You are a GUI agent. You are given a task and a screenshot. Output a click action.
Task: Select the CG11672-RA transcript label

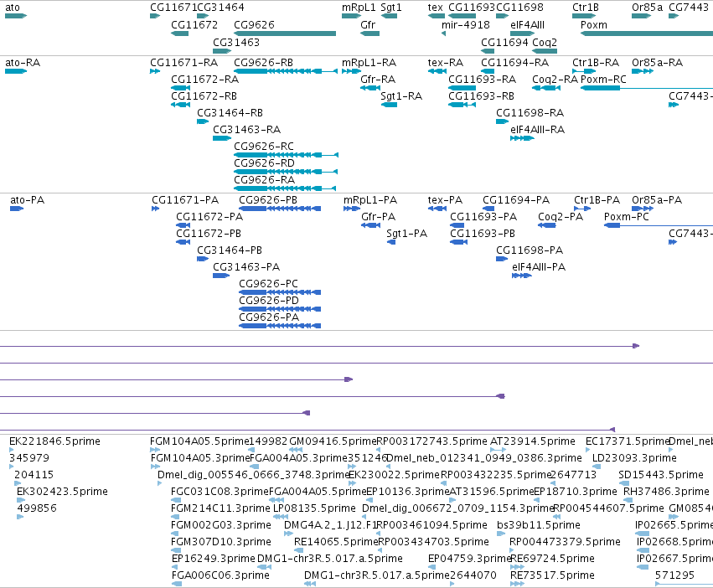(204, 79)
